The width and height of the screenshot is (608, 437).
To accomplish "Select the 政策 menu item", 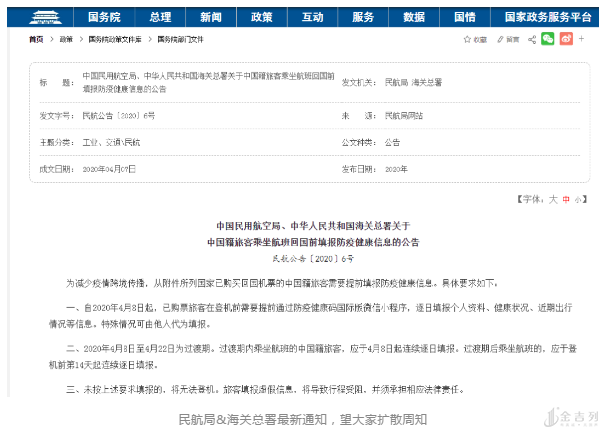I will click(x=262, y=17).
